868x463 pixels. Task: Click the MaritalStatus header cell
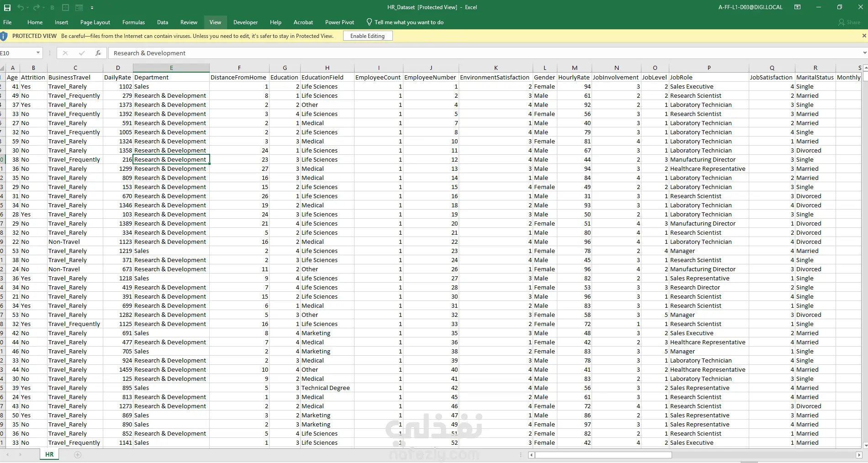point(815,78)
